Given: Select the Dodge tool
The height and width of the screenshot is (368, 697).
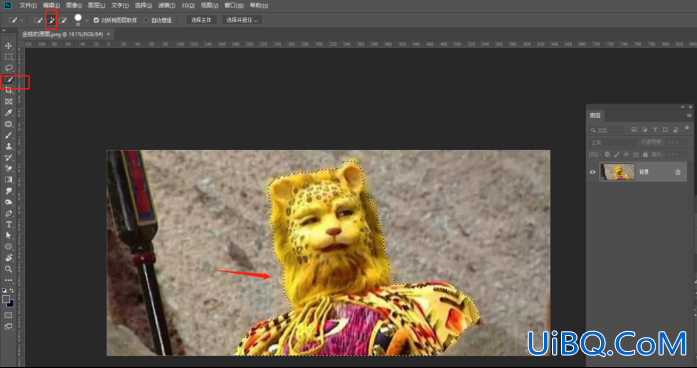Looking at the screenshot, I should click(x=8, y=202).
